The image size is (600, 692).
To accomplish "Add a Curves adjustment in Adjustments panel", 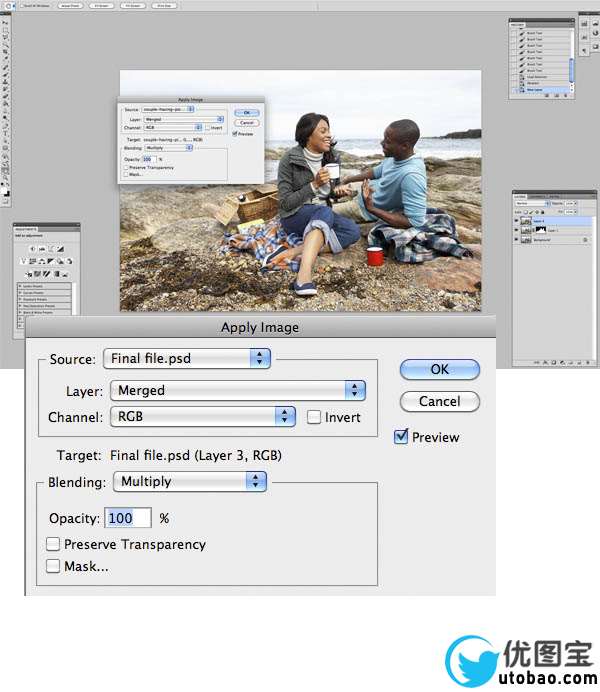I will (x=51, y=249).
